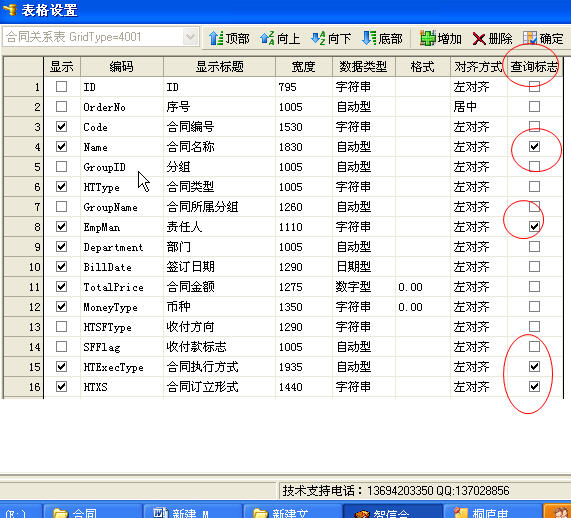Click the 顶部 move-to-top icon
Image resolution: width=571 pixels, height=518 pixels.
[x=216, y=38]
